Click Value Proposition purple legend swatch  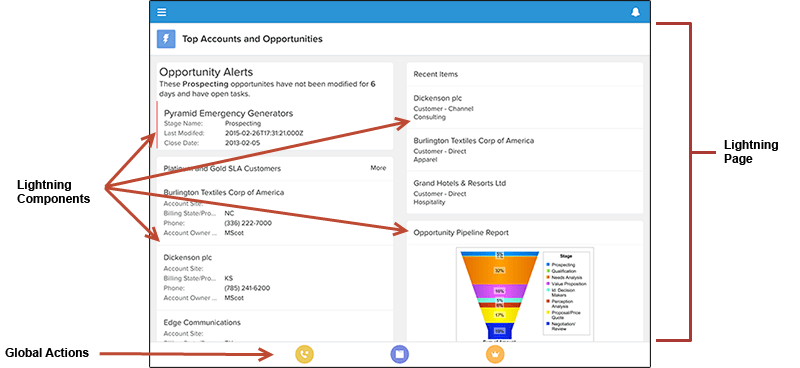pyautogui.click(x=548, y=284)
